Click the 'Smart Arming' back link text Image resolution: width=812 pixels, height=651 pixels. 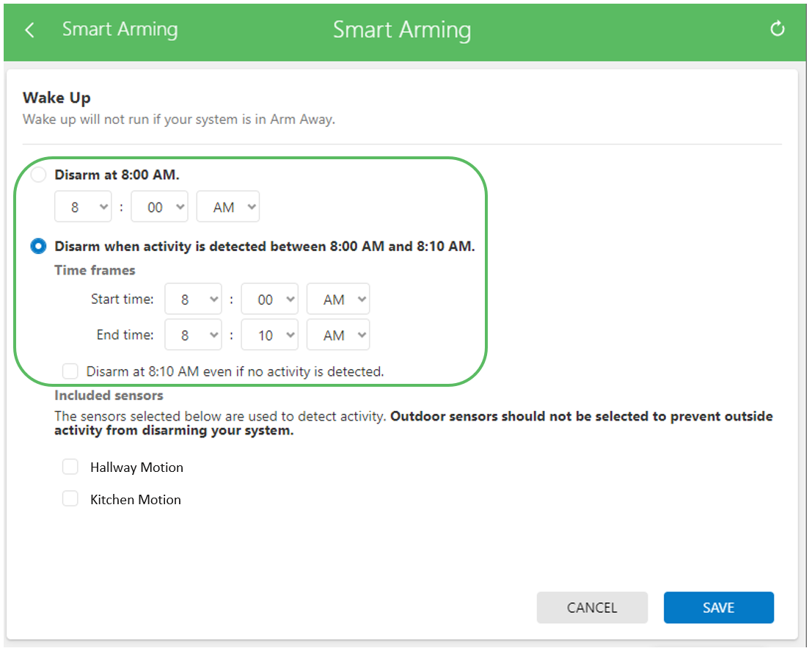pos(120,29)
